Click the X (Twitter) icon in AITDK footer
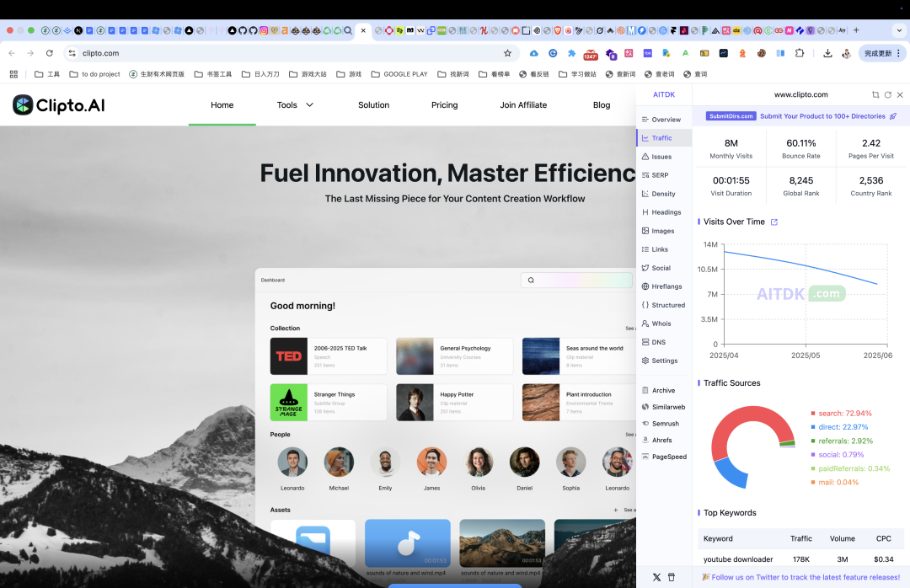The width and height of the screenshot is (910, 588). tap(656, 578)
